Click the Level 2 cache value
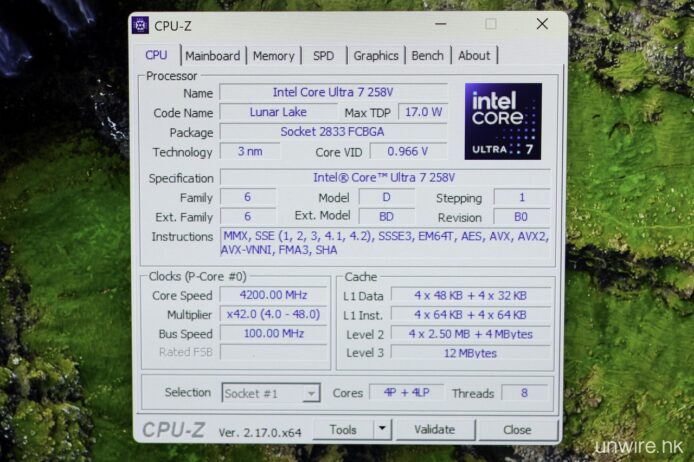Image resolution: width=694 pixels, height=462 pixels. 470,334
